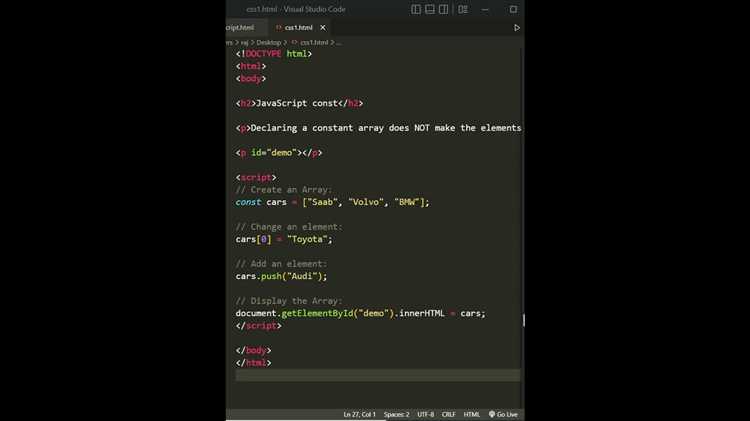Open Desktop folder in breadcrumb
The height and width of the screenshot is (421, 750).
coord(268,43)
